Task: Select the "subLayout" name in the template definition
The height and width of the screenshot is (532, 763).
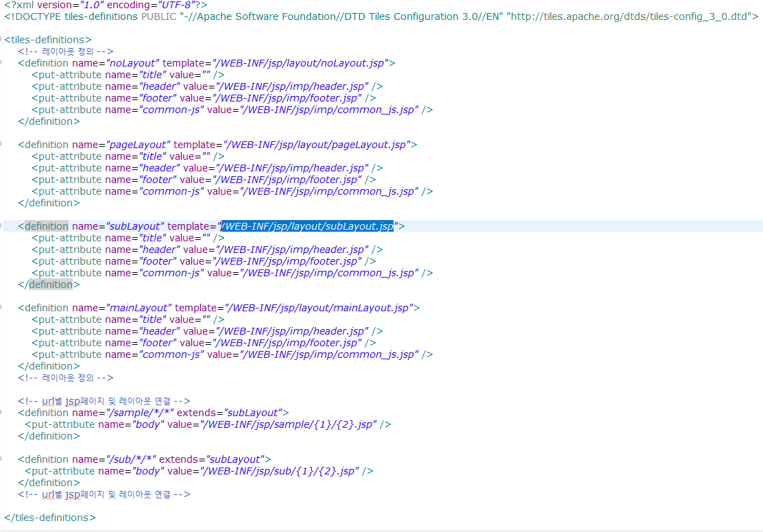Action: 135,226
